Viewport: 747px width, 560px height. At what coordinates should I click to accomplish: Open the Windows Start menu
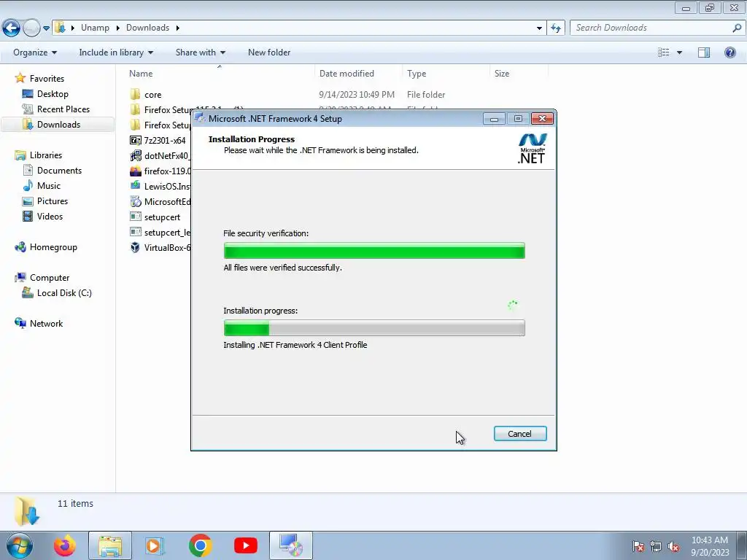[x=19, y=545]
